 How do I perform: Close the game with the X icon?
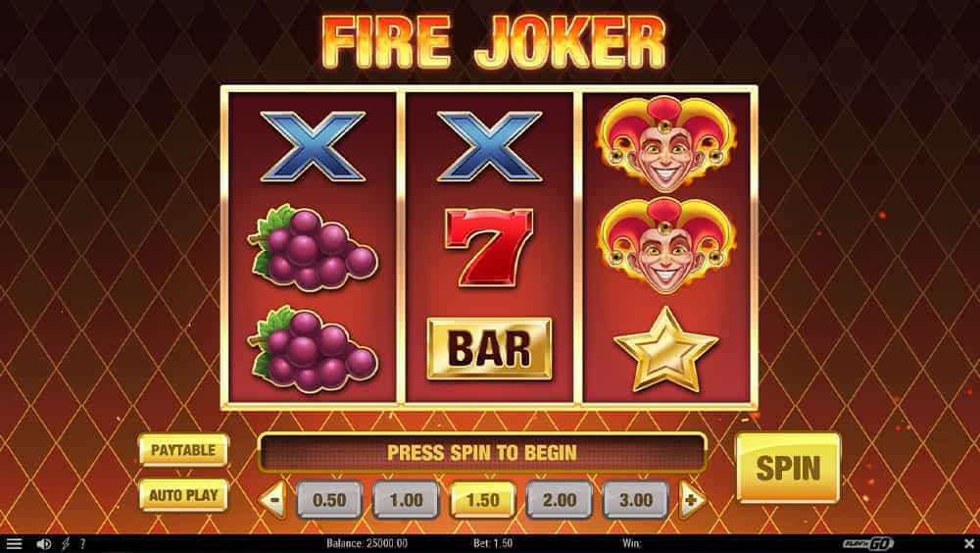pyautogui.click(x=968, y=543)
